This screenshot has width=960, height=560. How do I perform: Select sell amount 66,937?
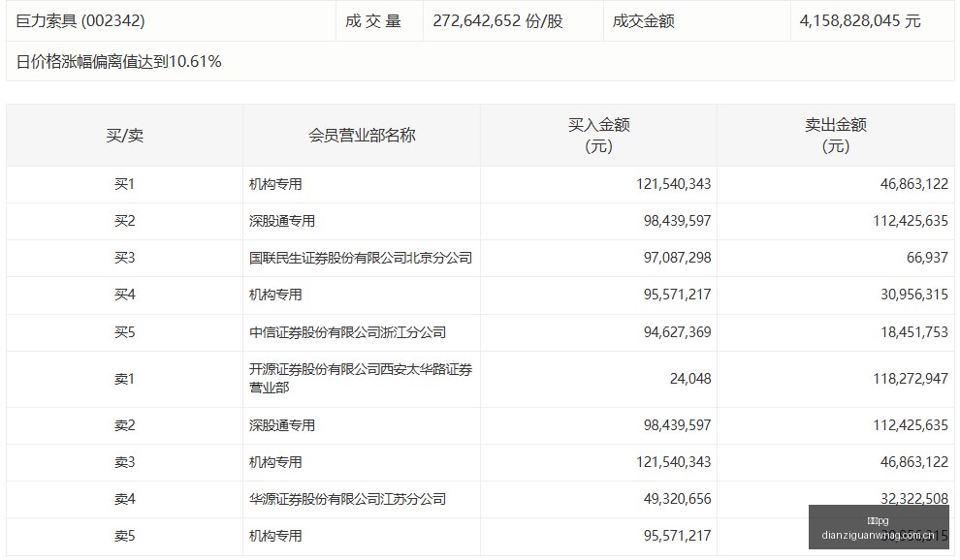[x=927, y=258]
